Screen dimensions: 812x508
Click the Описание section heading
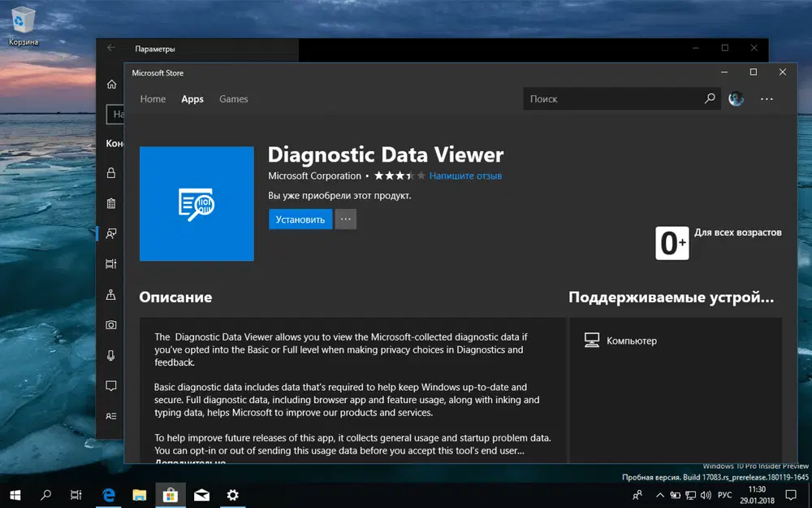[x=175, y=297]
